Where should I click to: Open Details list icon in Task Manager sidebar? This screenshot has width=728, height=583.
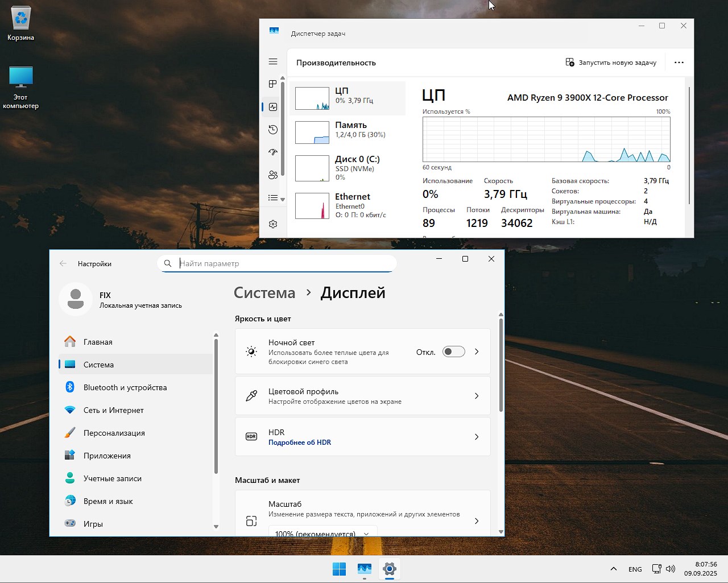tap(273, 198)
